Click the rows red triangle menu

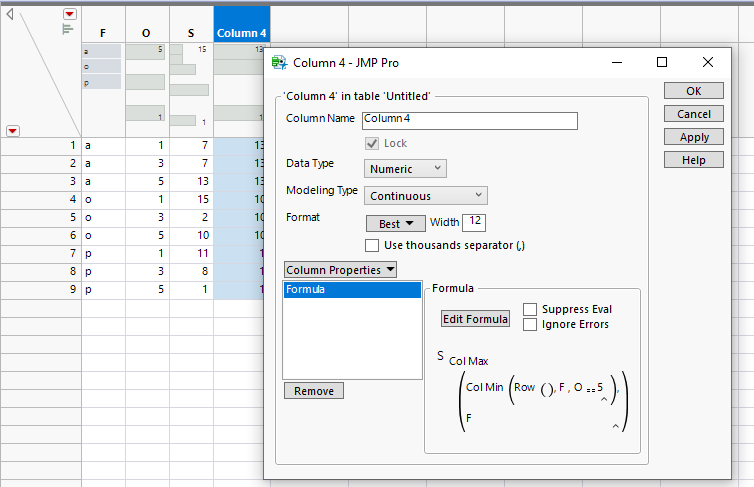(x=12, y=130)
